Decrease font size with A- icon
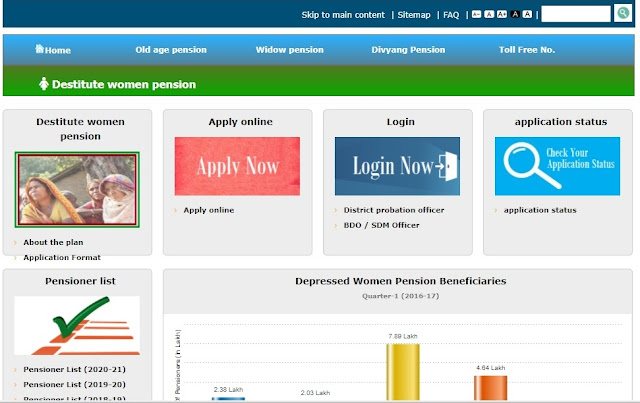 (476, 14)
